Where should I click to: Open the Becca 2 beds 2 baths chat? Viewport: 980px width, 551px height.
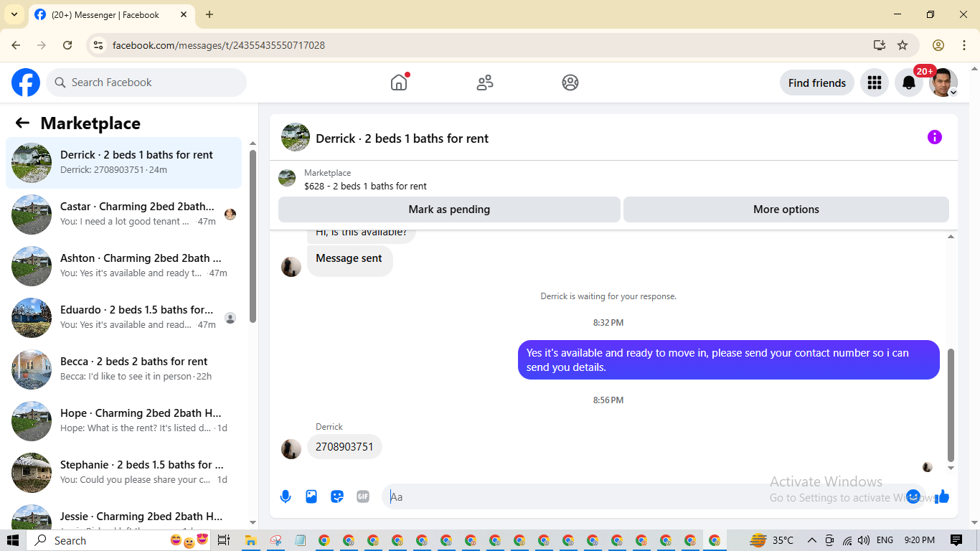[124, 369]
